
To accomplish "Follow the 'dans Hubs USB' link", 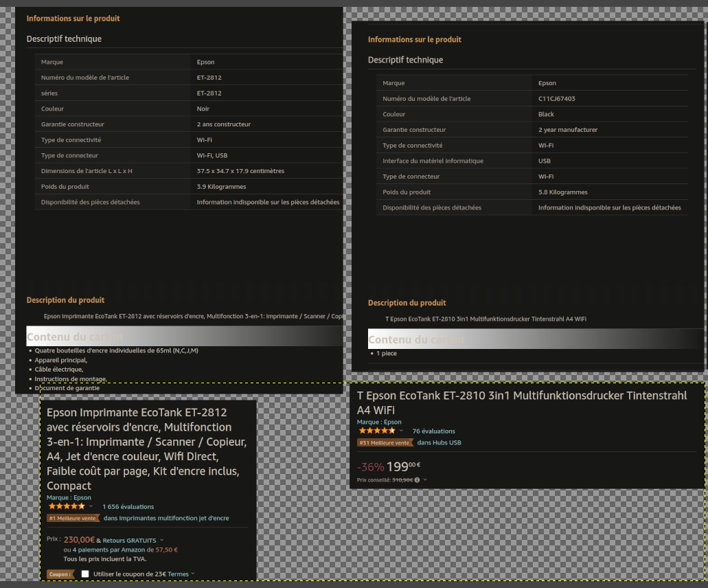I will coord(439,442).
